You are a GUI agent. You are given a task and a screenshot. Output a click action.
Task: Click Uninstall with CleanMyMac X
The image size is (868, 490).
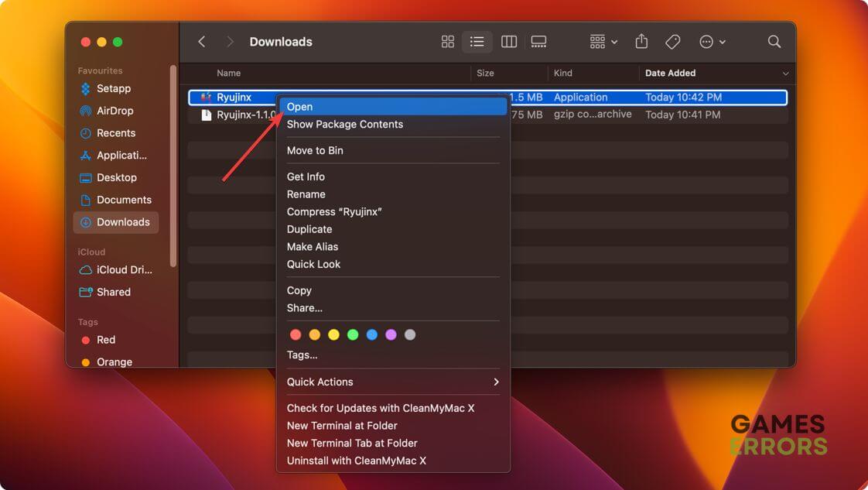[357, 461]
